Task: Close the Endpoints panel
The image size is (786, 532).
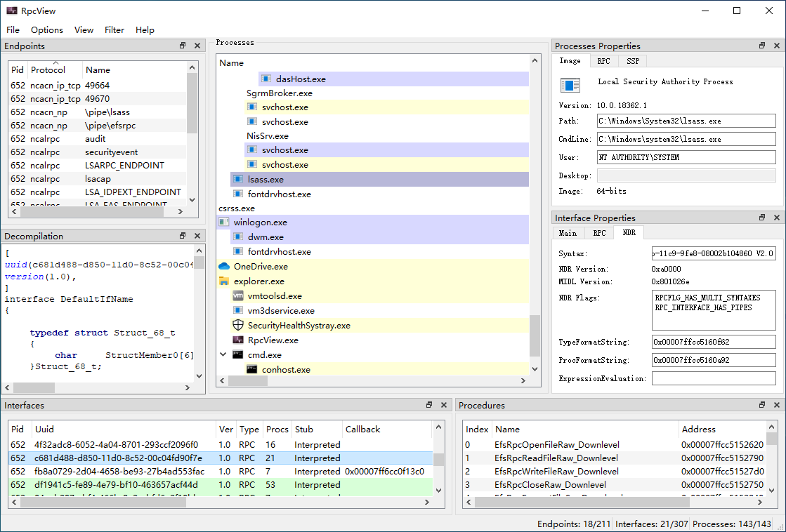Action: coord(197,46)
